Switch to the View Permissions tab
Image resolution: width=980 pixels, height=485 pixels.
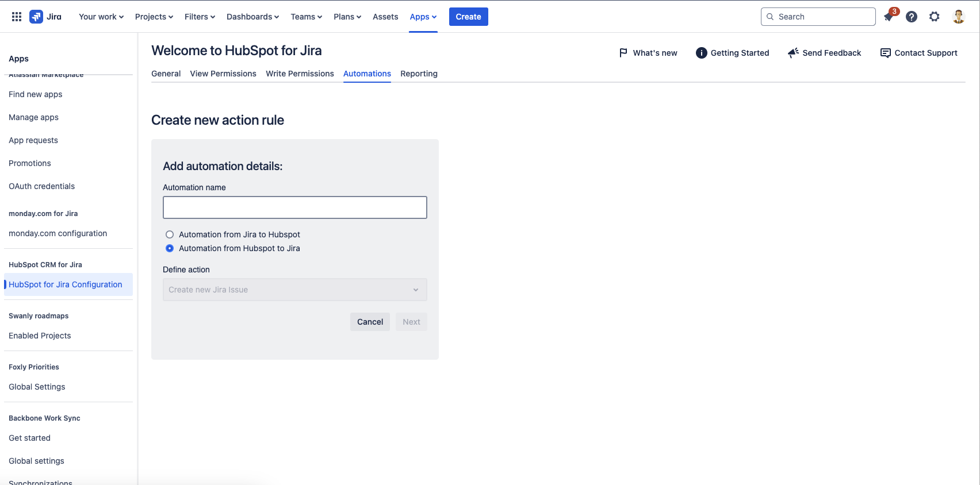[x=223, y=74]
